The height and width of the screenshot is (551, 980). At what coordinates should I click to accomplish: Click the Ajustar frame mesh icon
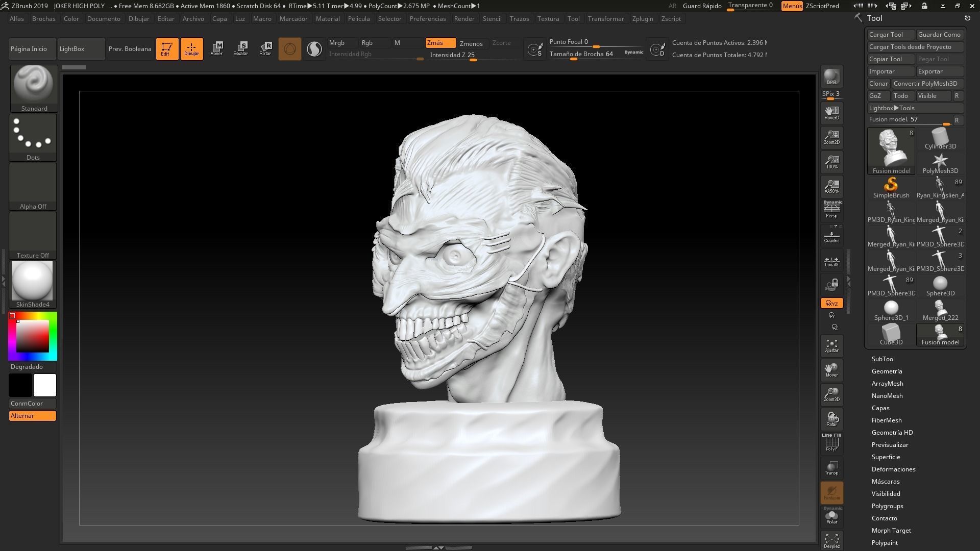(x=831, y=345)
